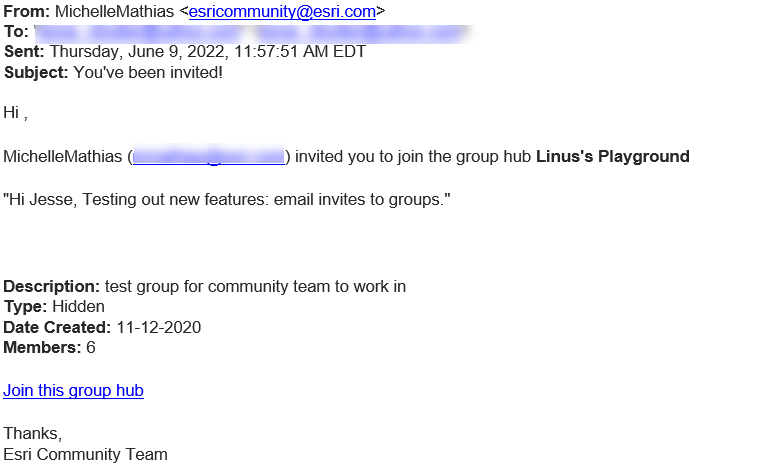The image size is (775, 464).
Task: Click the Members count 6
Action: tap(91, 347)
